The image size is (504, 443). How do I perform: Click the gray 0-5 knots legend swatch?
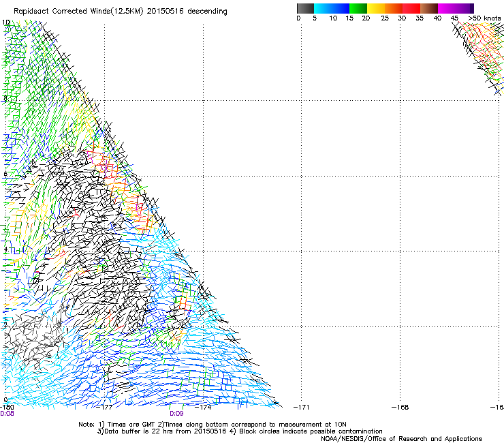[x=305, y=8]
